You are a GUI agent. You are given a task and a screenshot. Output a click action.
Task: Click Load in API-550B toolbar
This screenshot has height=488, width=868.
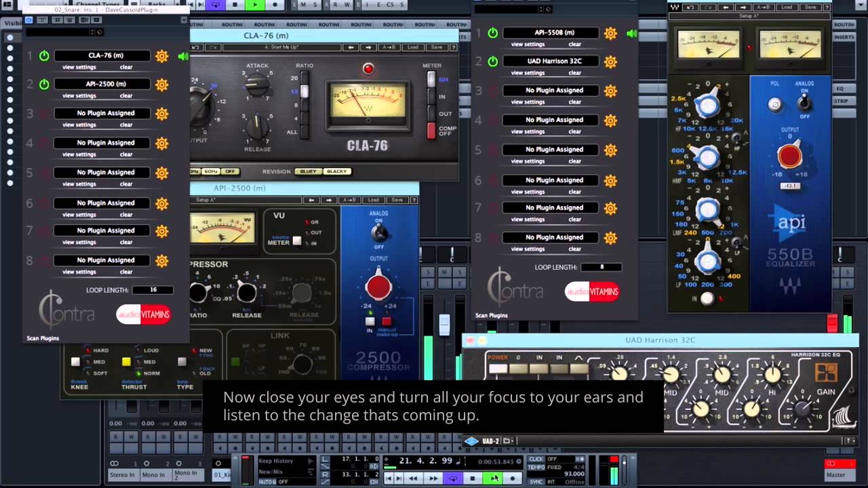point(787,7)
